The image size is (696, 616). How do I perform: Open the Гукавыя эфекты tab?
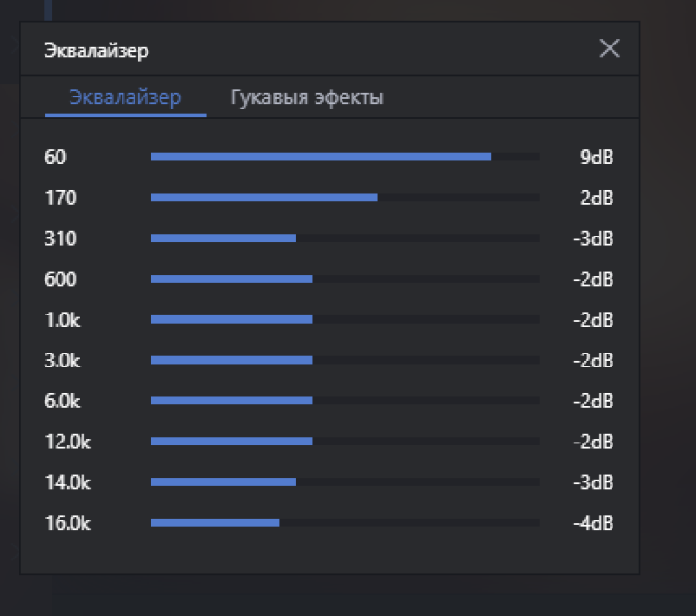(307, 97)
